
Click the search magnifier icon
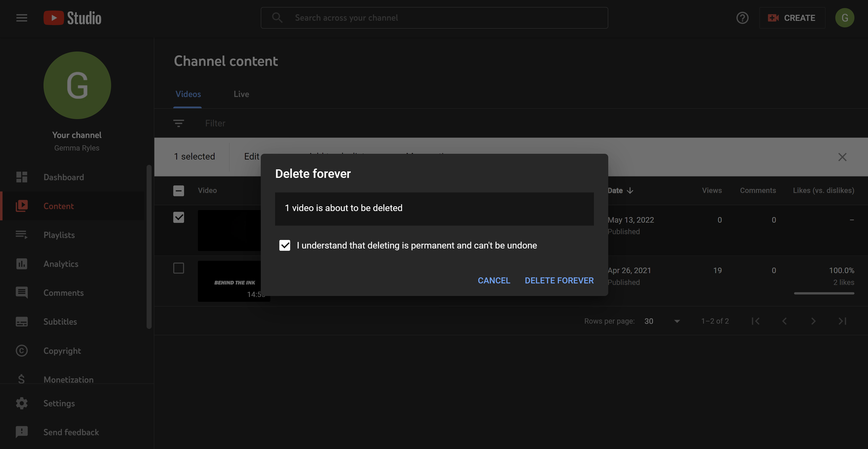[277, 18]
